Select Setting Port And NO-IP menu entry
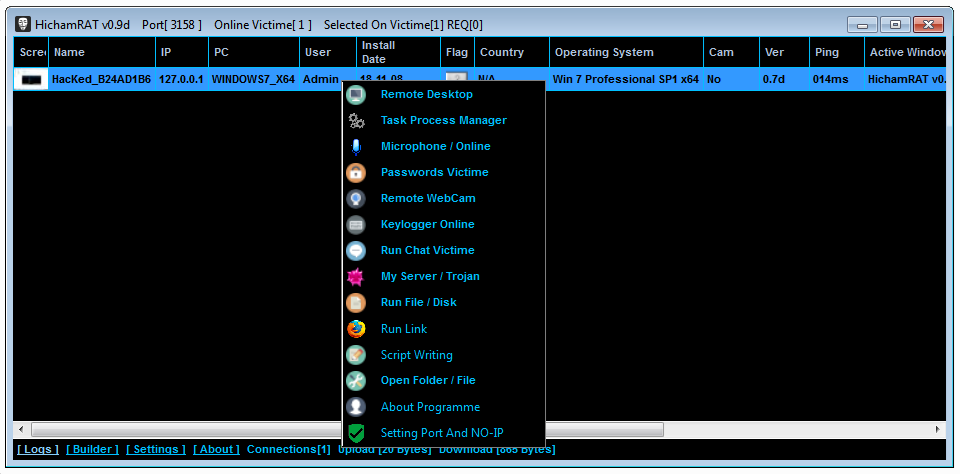This screenshot has height=474, width=960. coord(442,433)
